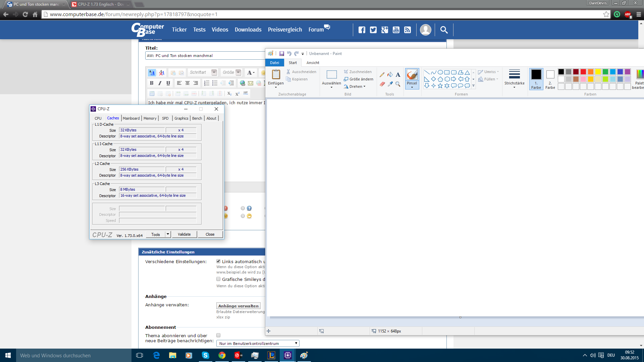The width and height of the screenshot is (644, 362).
Task: Expand the Strichstärke dropdown
Action: tap(514, 79)
